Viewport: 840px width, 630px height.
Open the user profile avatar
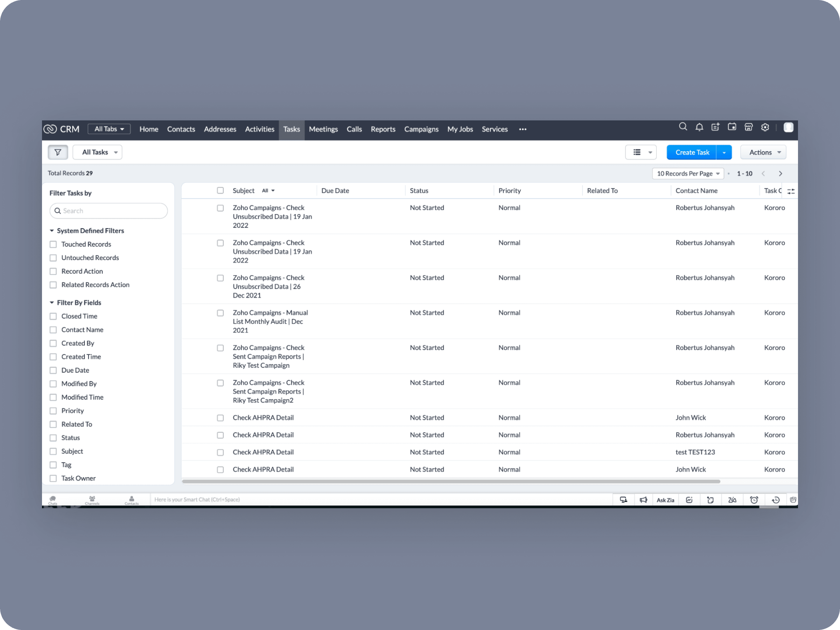tap(788, 127)
